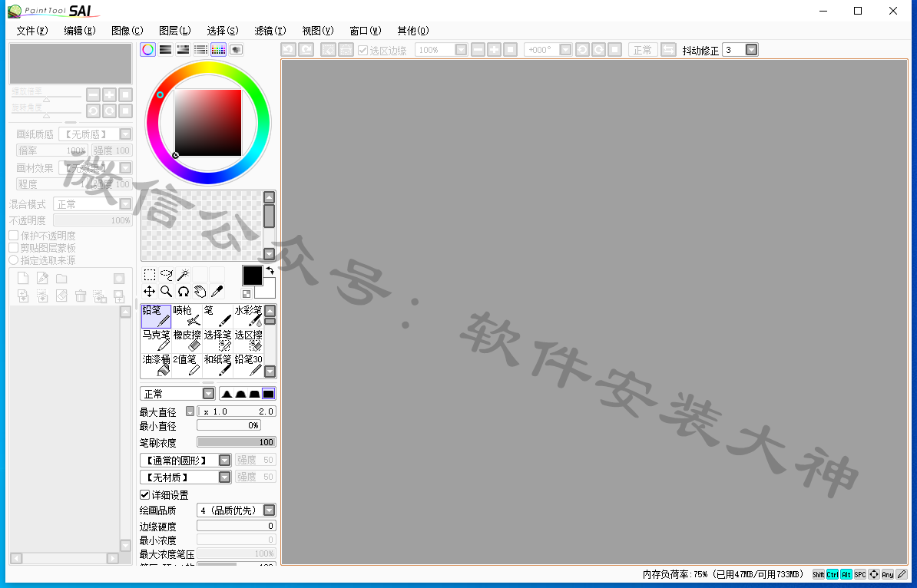Open the 编辑(E) menu

tap(80, 31)
